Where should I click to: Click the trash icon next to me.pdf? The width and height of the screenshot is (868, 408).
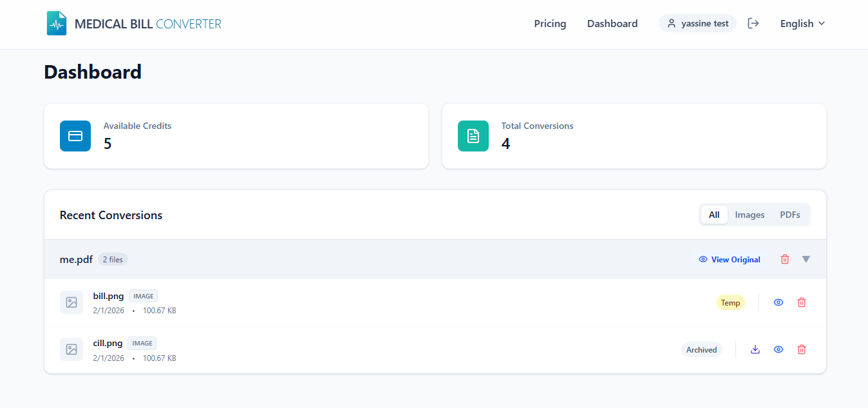pyautogui.click(x=785, y=258)
